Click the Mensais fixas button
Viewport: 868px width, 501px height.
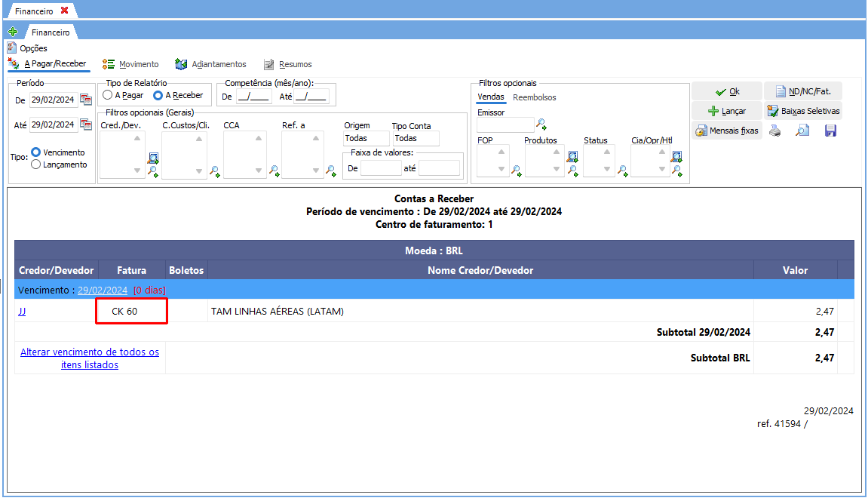pyautogui.click(x=727, y=131)
